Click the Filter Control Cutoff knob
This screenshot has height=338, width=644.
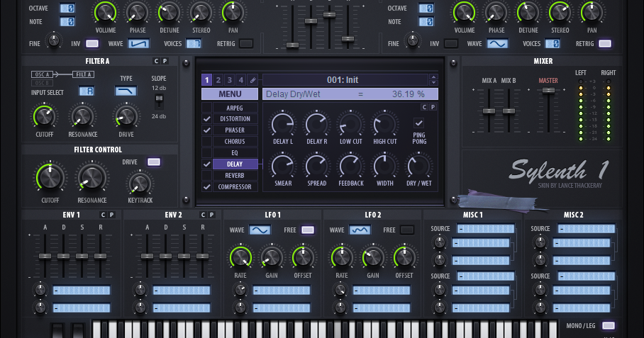(x=50, y=178)
